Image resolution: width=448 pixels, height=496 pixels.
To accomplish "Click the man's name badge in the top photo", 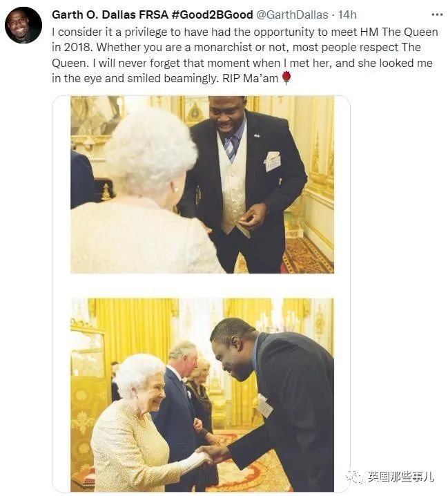I will point(272,162).
